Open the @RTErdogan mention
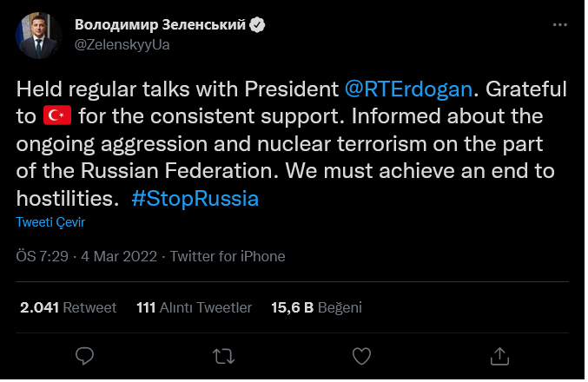Viewport: 588px width, 382px height. [x=409, y=89]
